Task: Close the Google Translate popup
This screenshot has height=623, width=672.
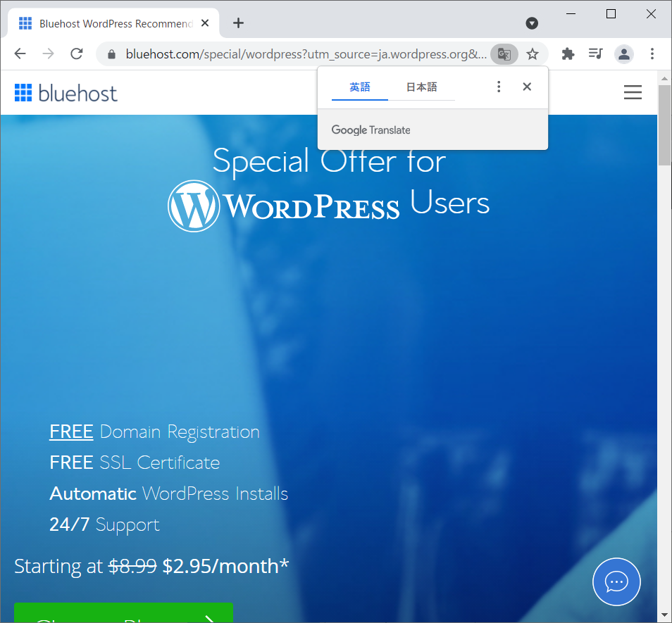Action: tap(527, 87)
